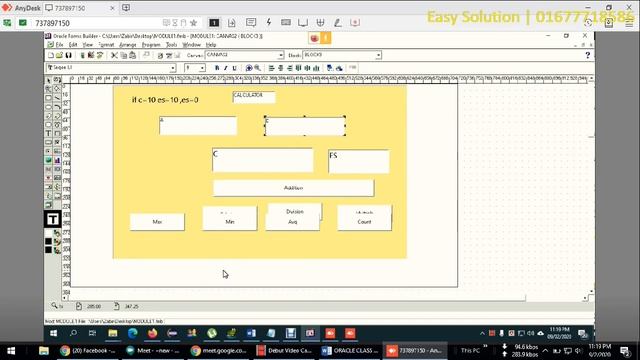This screenshot has height=360, width=640.
Task: Click the Copy icon in toolbar
Action: (123, 55)
